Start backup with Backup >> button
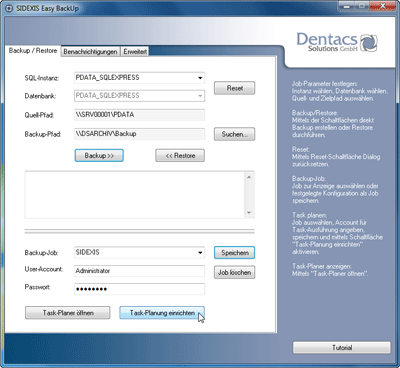 (x=99, y=156)
